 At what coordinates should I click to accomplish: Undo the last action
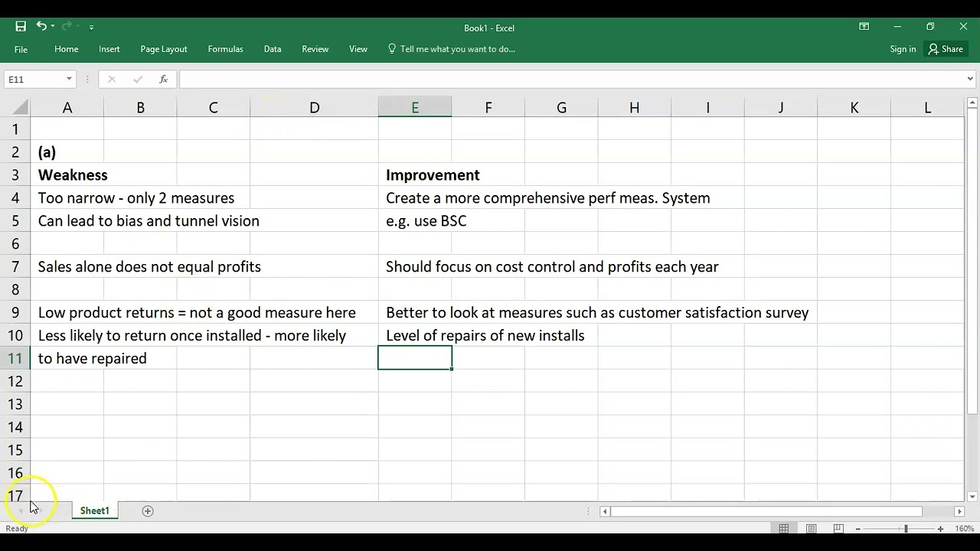41,27
